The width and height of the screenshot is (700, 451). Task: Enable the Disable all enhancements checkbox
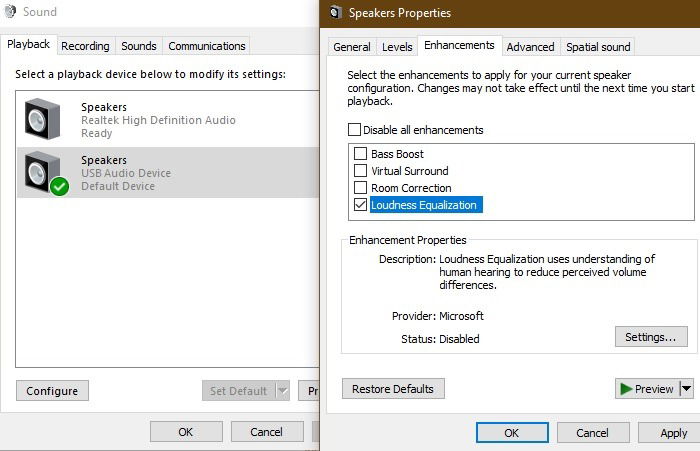[x=354, y=129]
